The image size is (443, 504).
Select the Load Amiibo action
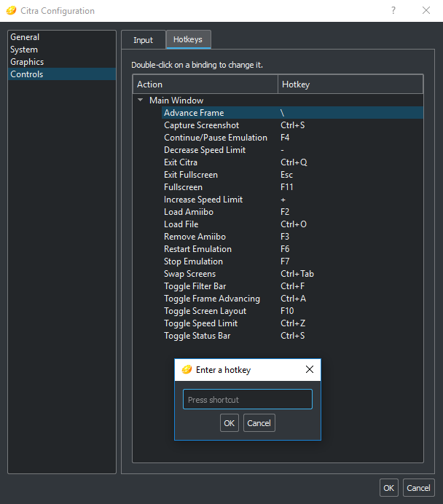(189, 212)
